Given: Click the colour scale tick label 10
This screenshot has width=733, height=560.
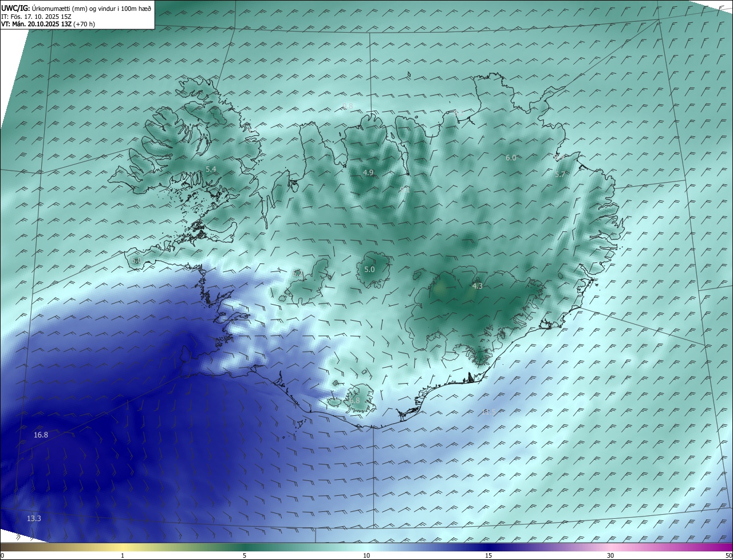Looking at the screenshot, I should pyautogui.click(x=366, y=555).
